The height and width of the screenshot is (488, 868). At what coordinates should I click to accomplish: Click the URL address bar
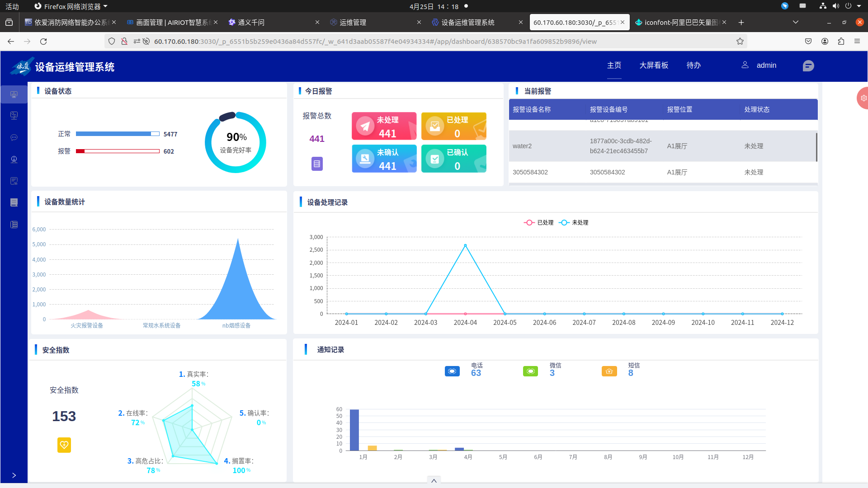(425, 42)
